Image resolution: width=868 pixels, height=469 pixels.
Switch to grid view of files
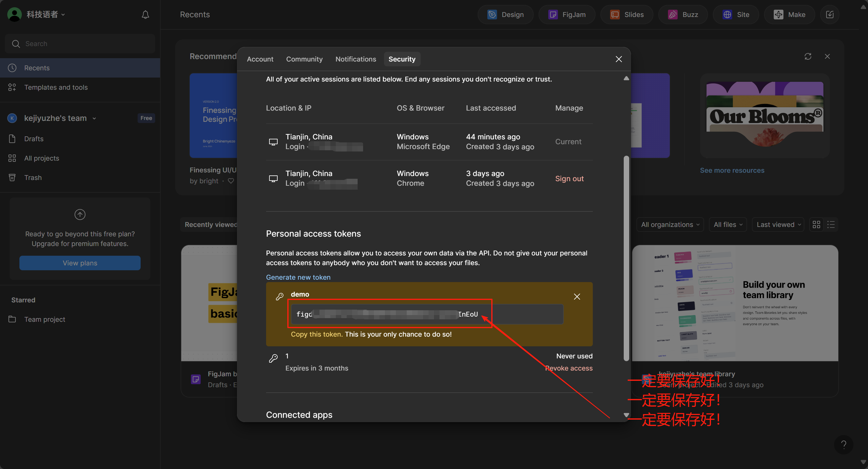pos(816,225)
